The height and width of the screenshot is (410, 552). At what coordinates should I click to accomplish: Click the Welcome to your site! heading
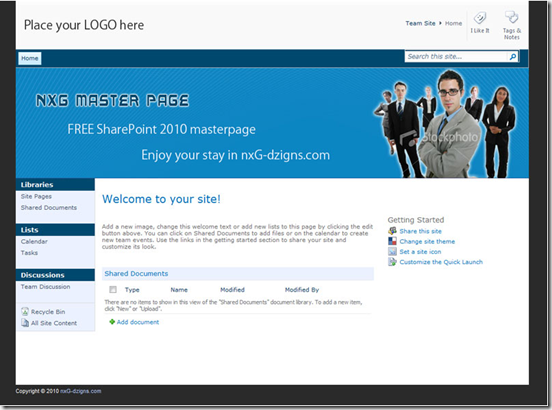161,199
